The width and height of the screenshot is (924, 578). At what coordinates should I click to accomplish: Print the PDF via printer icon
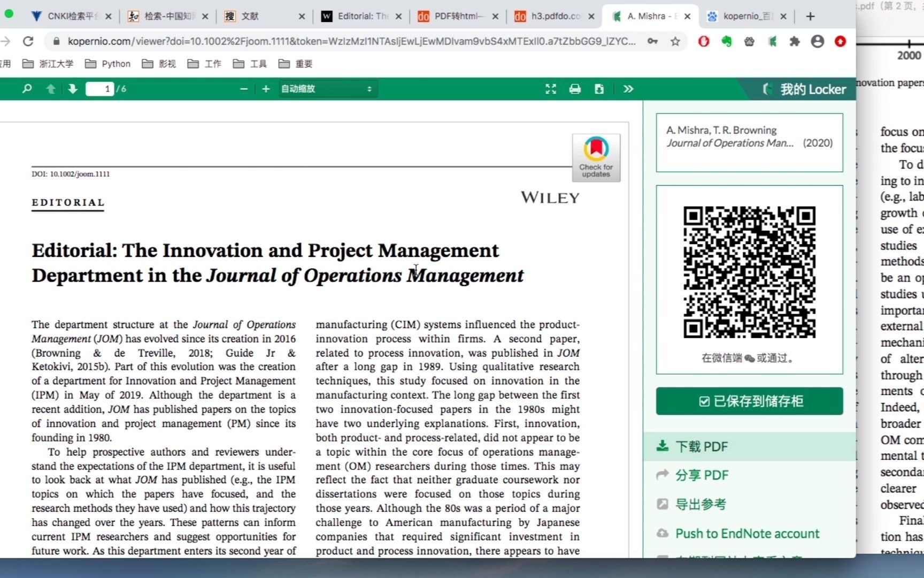[x=575, y=89]
